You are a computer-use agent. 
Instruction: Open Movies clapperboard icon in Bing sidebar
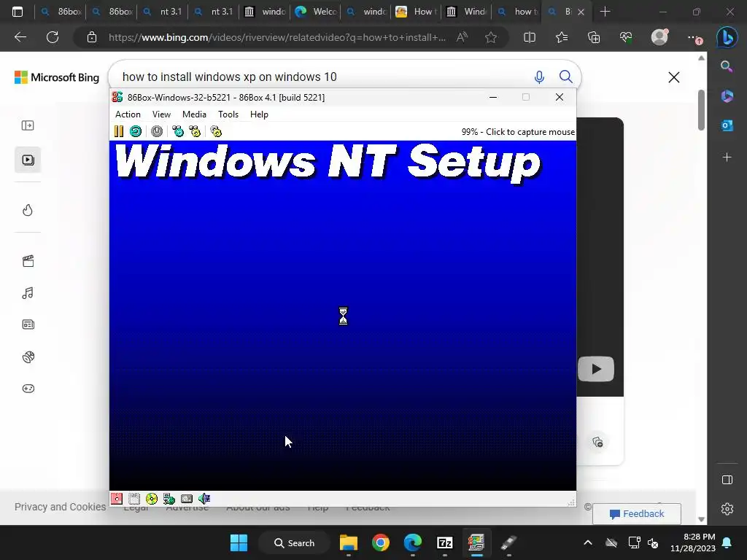click(28, 261)
